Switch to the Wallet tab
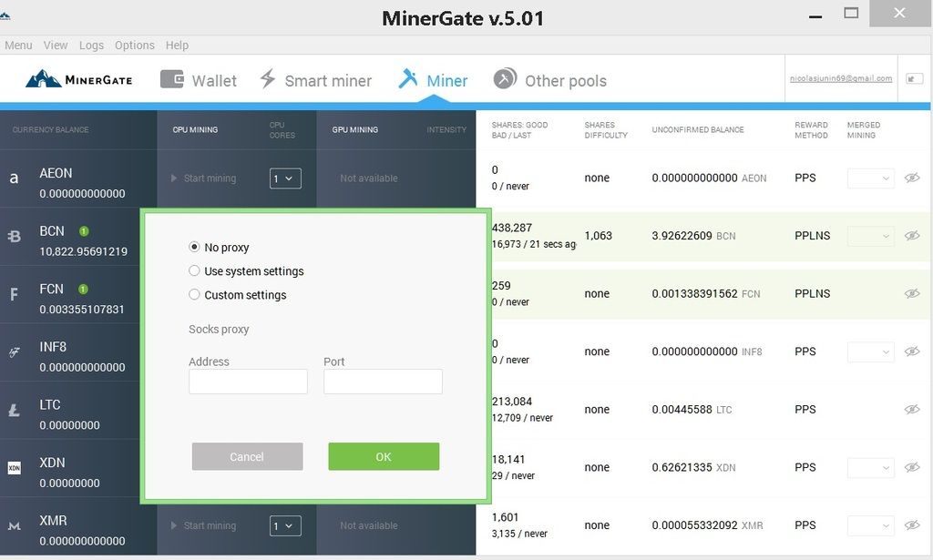Image resolution: width=933 pixels, height=560 pixels. (199, 79)
